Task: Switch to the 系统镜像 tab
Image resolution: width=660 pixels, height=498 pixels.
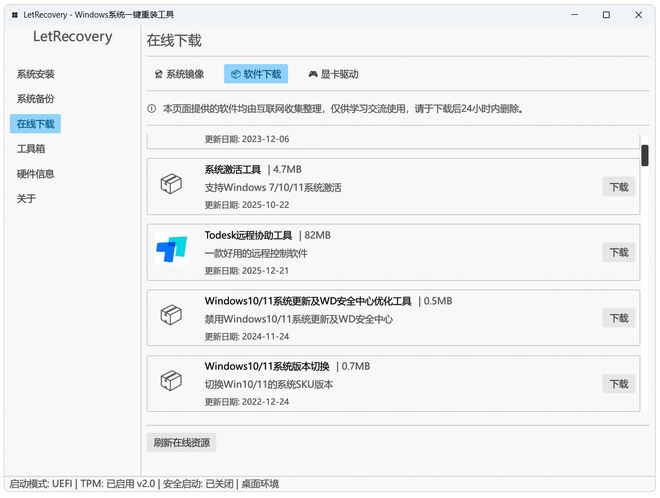Action: 179,74
